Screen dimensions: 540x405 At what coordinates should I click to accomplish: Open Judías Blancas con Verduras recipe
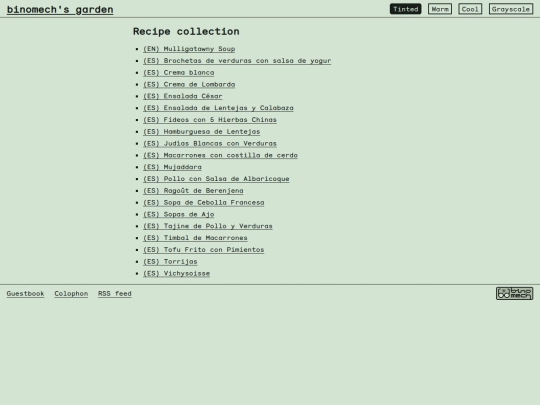pos(210,143)
